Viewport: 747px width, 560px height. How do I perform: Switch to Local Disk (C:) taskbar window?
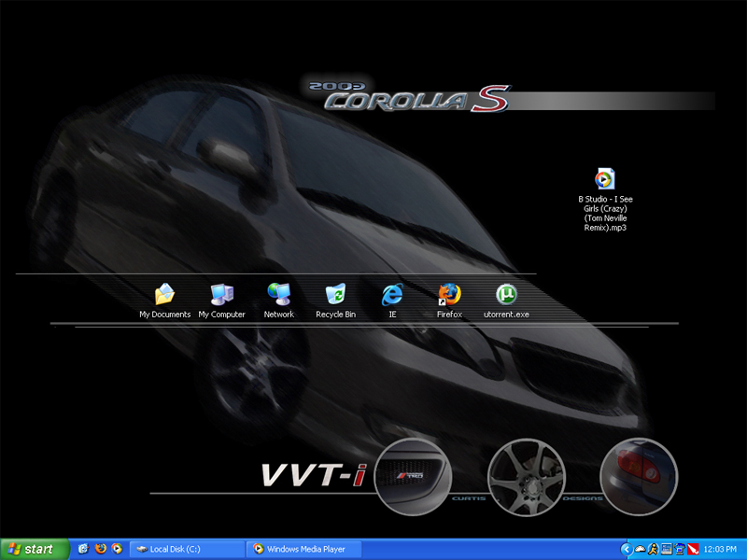tap(187, 549)
